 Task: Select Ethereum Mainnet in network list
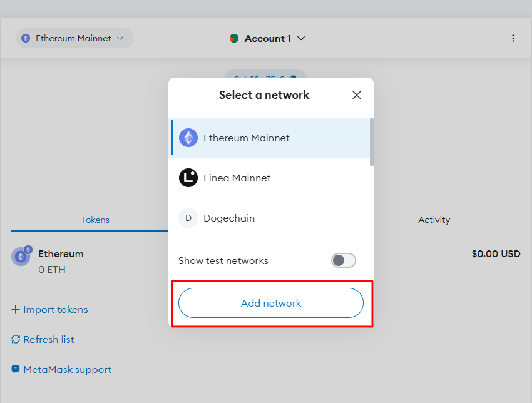270,138
